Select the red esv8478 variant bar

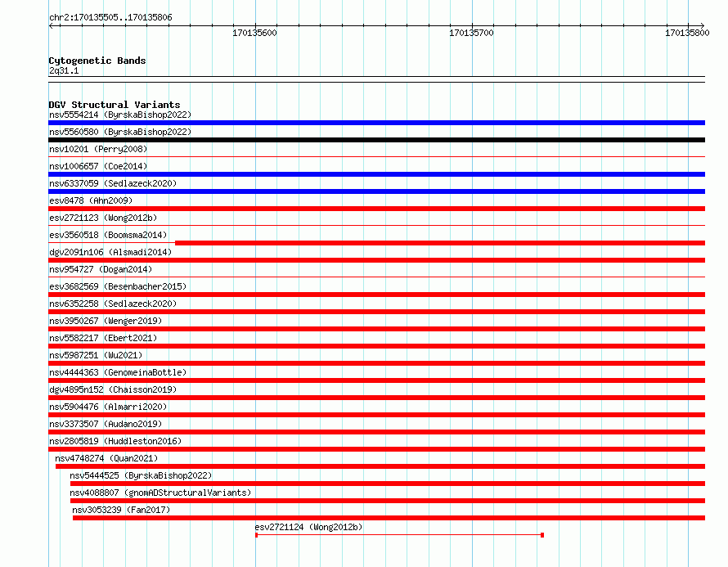376,209
